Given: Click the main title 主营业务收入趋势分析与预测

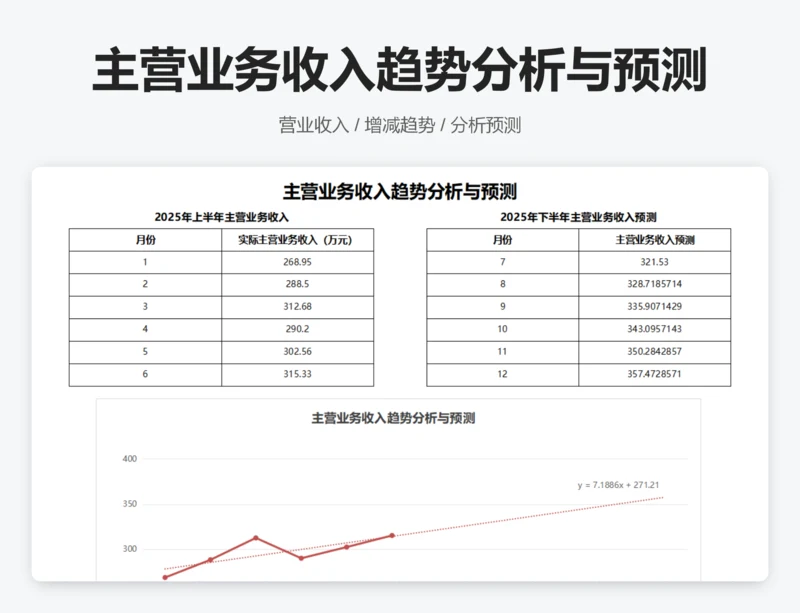Looking at the screenshot, I should click(x=400, y=70).
